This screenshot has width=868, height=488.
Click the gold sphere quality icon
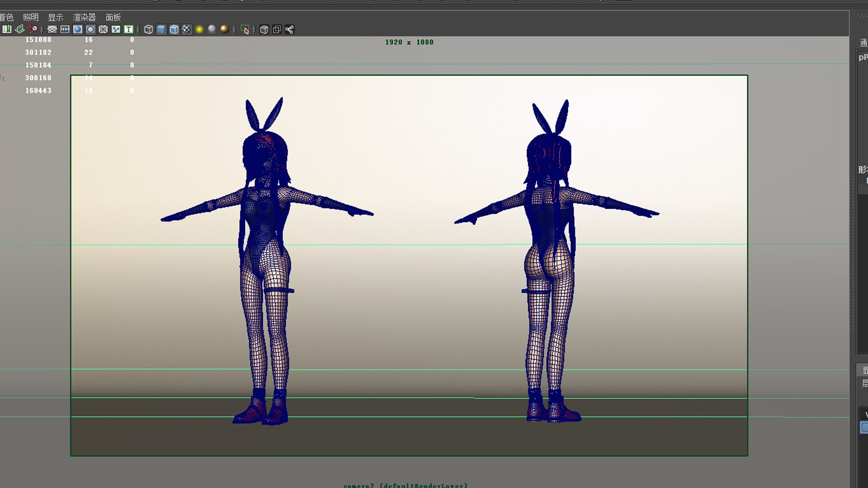point(225,29)
